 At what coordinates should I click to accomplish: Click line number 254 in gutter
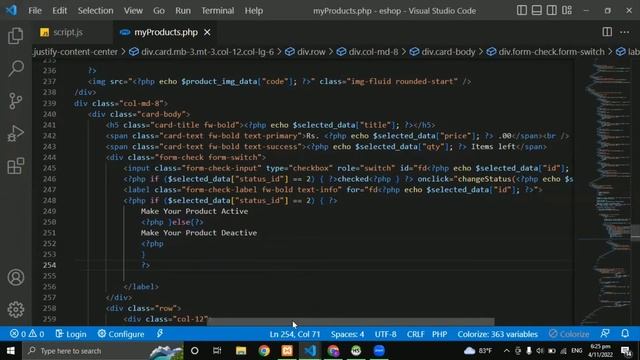coord(49,265)
